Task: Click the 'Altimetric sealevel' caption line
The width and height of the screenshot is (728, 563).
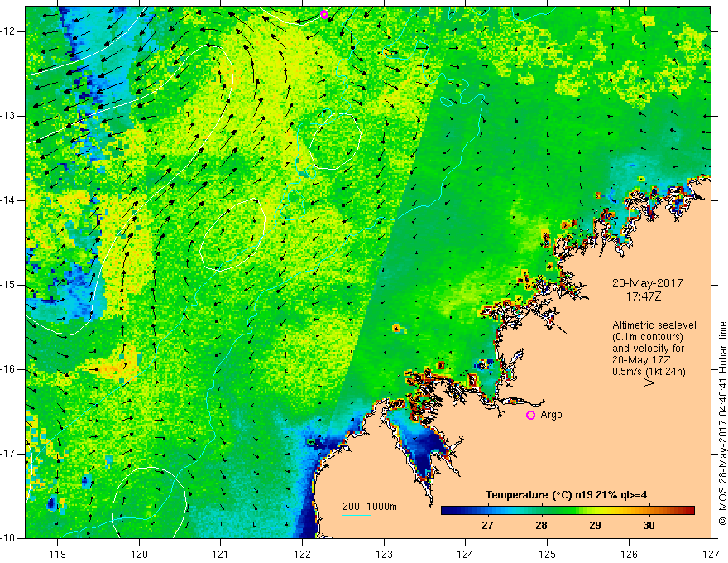Action: (x=654, y=325)
